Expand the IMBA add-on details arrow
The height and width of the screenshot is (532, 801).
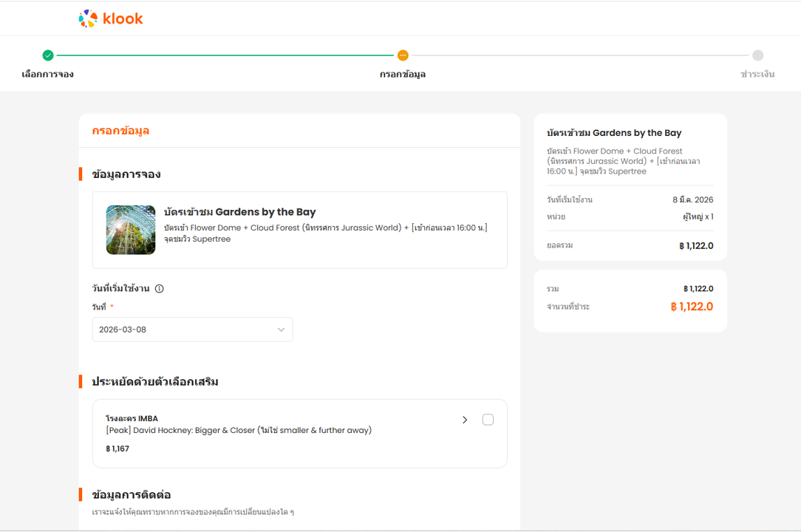pyautogui.click(x=465, y=420)
